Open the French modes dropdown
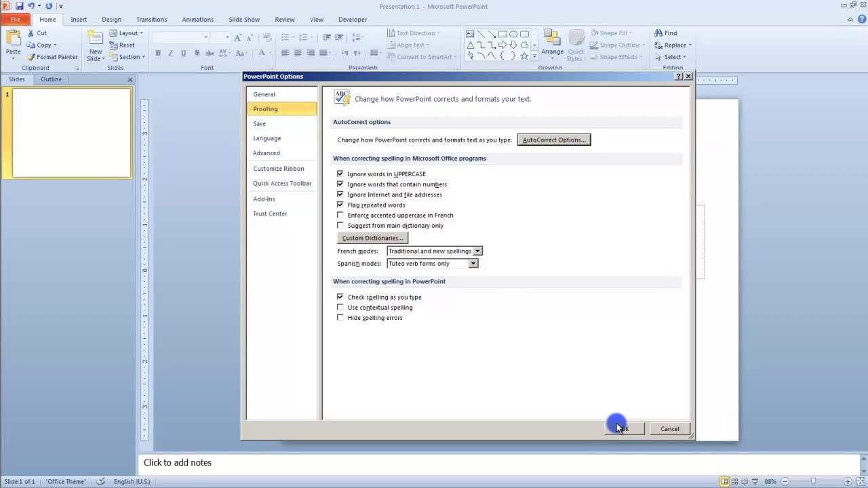The width and height of the screenshot is (868, 488). tap(477, 251)
